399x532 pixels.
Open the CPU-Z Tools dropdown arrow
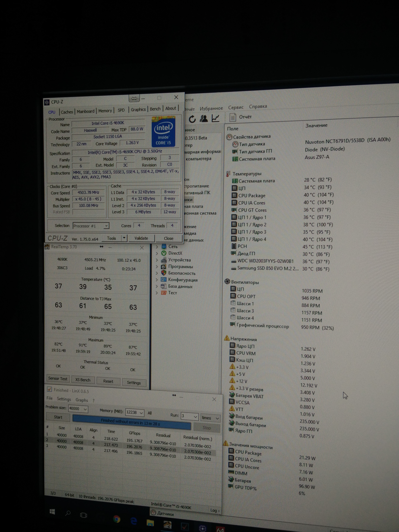click(124, 238)
